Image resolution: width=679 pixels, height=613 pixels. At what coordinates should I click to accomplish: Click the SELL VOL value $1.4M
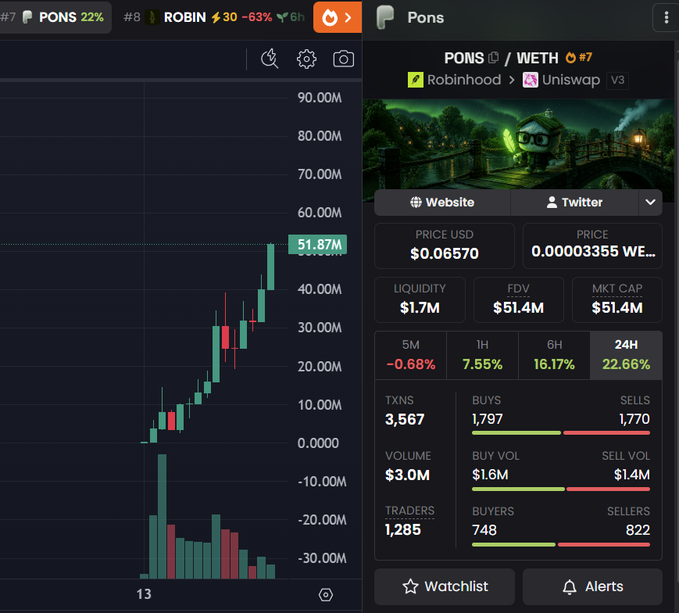point(632,475)
